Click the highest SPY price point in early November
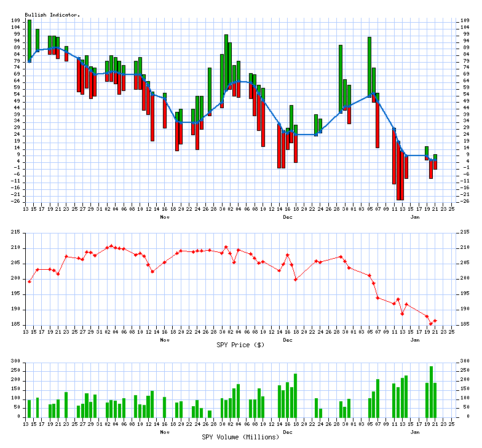 (x=111, y=245)
